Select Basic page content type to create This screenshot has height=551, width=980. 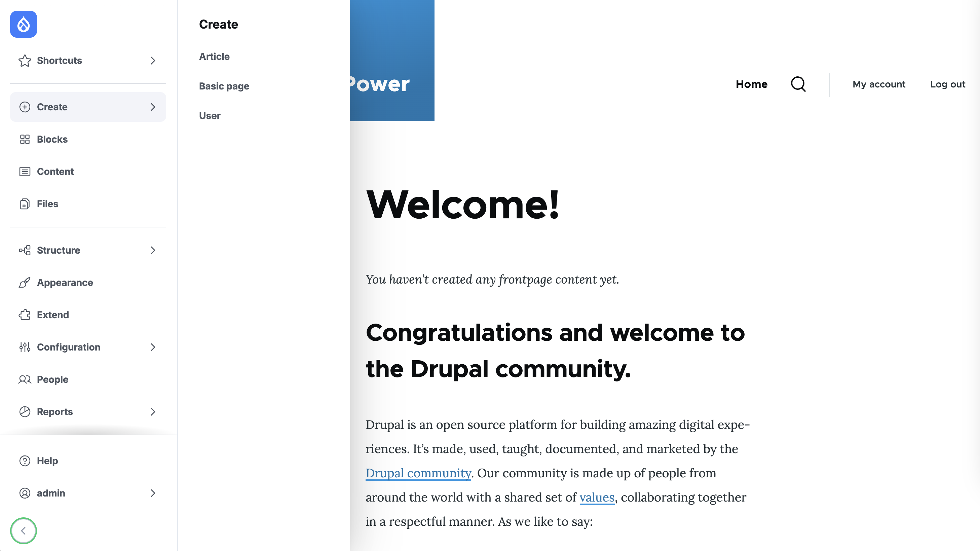point(224,86)
